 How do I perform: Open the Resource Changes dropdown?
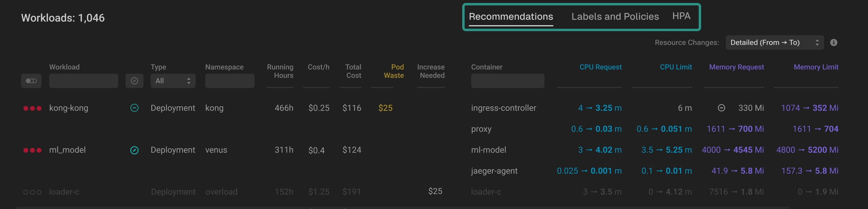pos(774,42)
